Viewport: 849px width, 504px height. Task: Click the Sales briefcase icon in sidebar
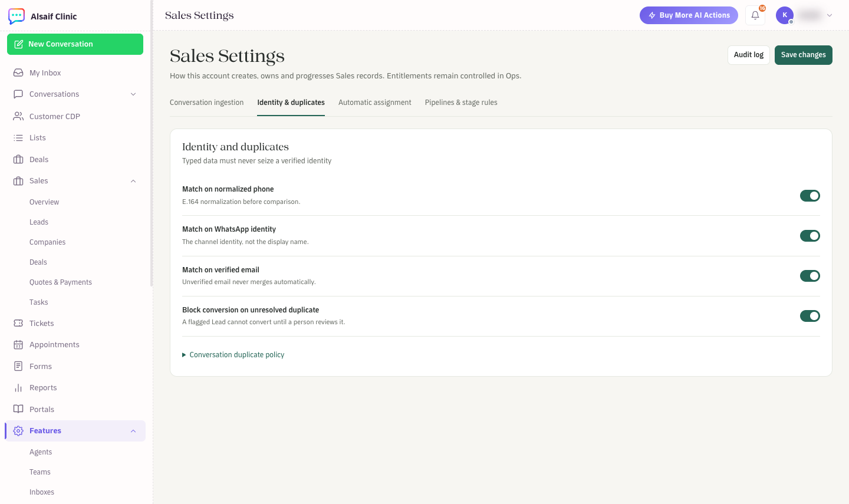[18, 181]
